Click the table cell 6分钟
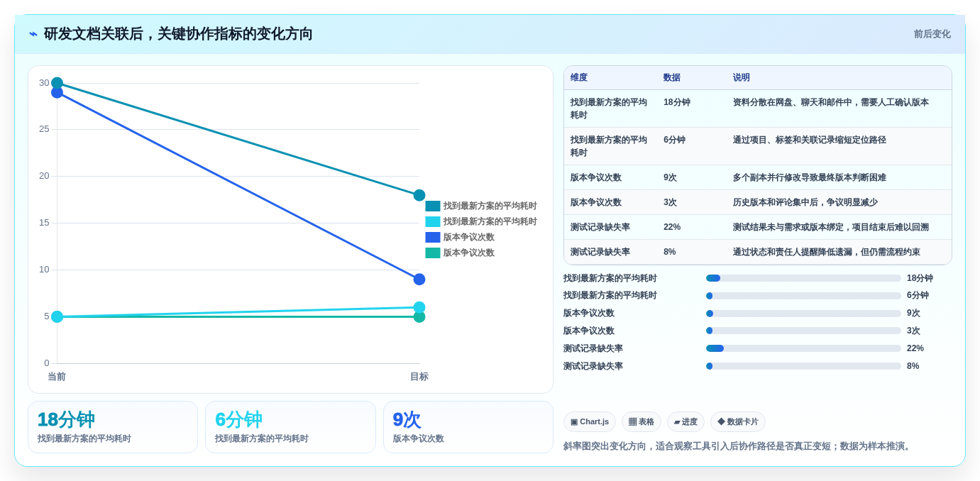Viewport: 980px width, 481px height. pos(675,140)
